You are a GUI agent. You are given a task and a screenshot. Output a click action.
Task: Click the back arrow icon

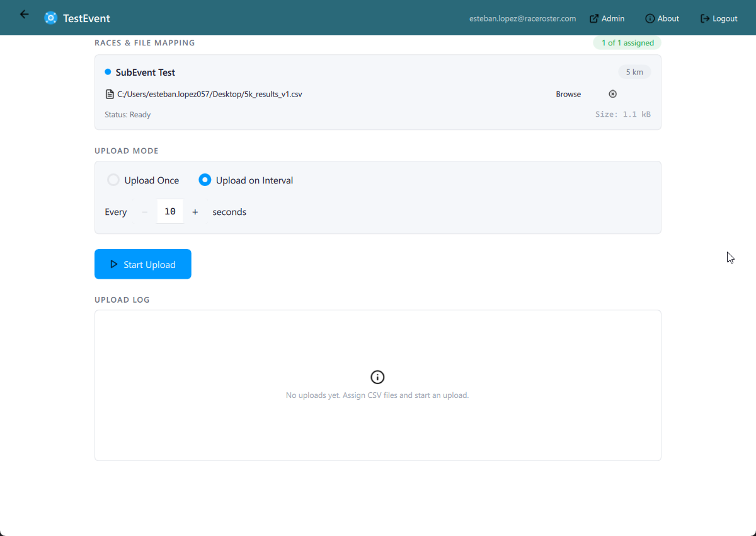coord(25,15)
